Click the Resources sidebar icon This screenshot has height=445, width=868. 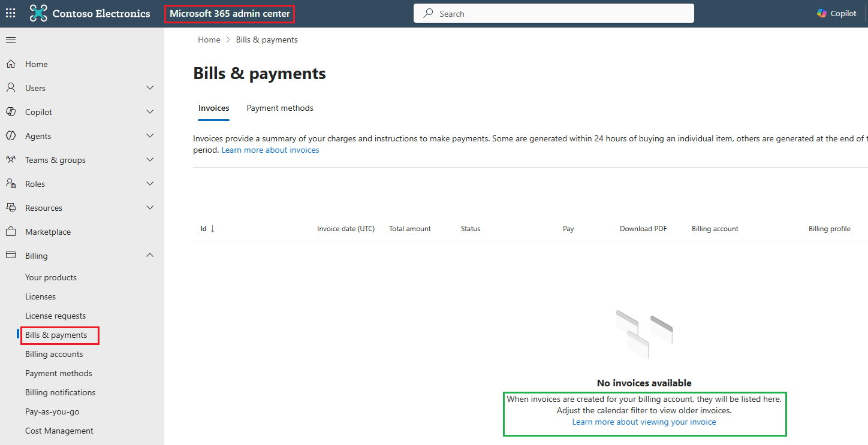click(x=11, y=208)
